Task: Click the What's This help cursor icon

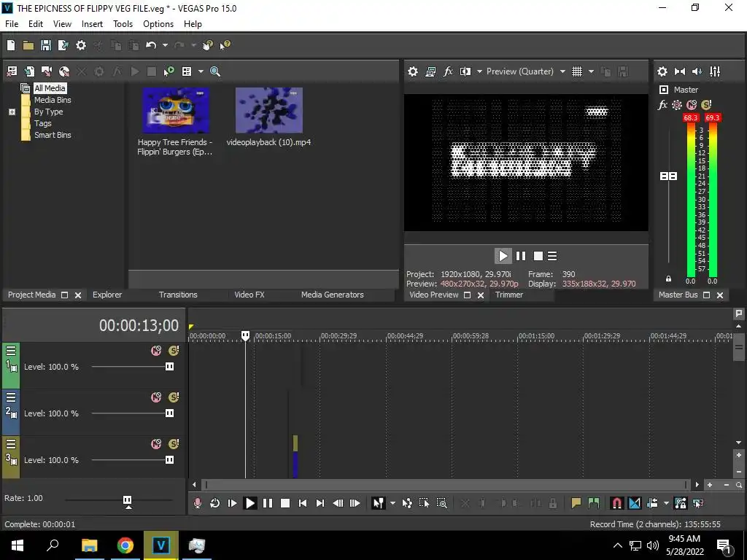Action: [x=225, y=45]
